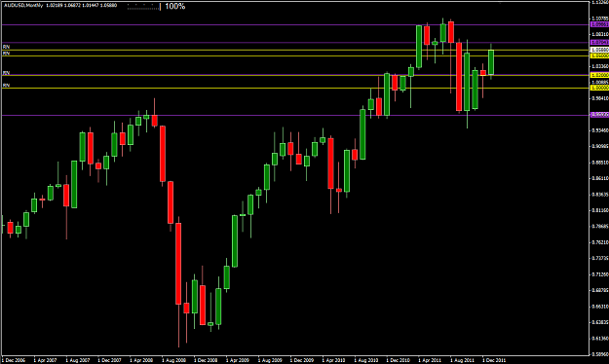Screen dimensions: 609x364
Task: Click the 1 Dec 2008 date label
Action: 206,360
